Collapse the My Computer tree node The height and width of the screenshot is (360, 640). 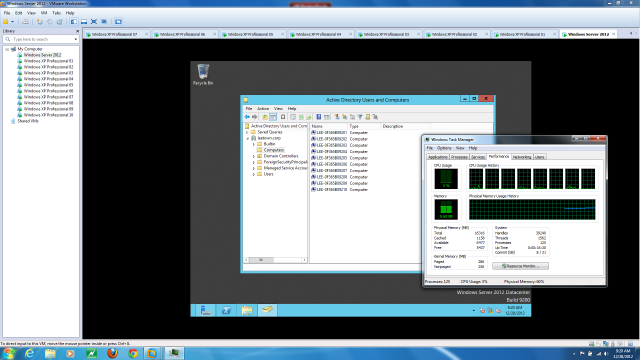7,49
